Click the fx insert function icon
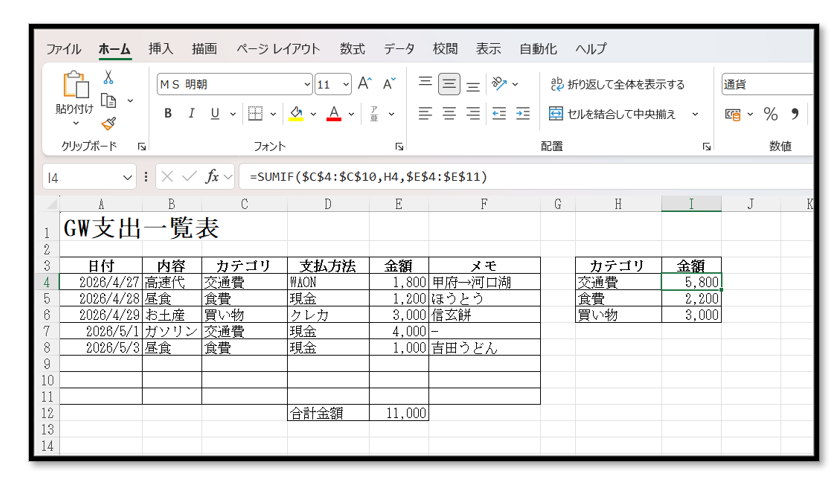 pyautogui.click(x=212, y=177)
